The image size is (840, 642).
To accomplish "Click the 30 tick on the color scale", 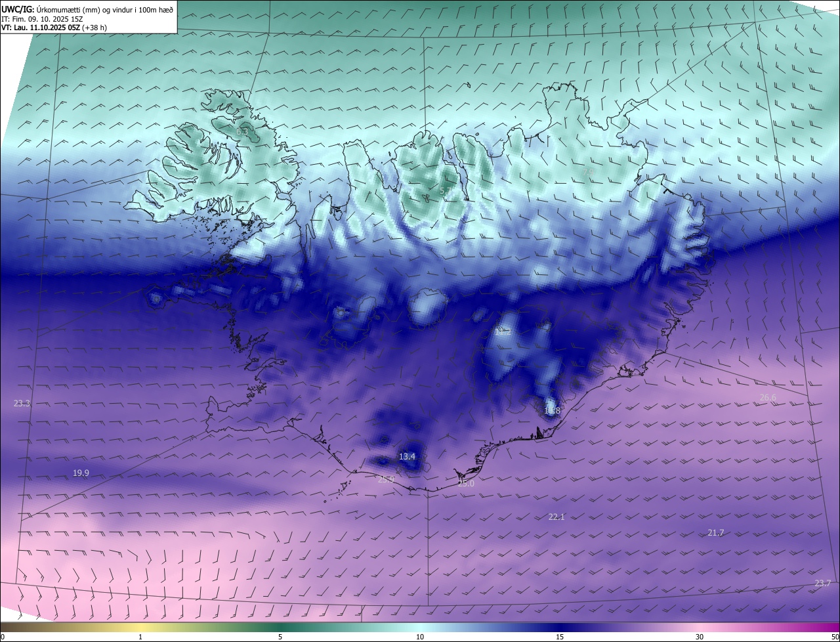I will point(700,637).
